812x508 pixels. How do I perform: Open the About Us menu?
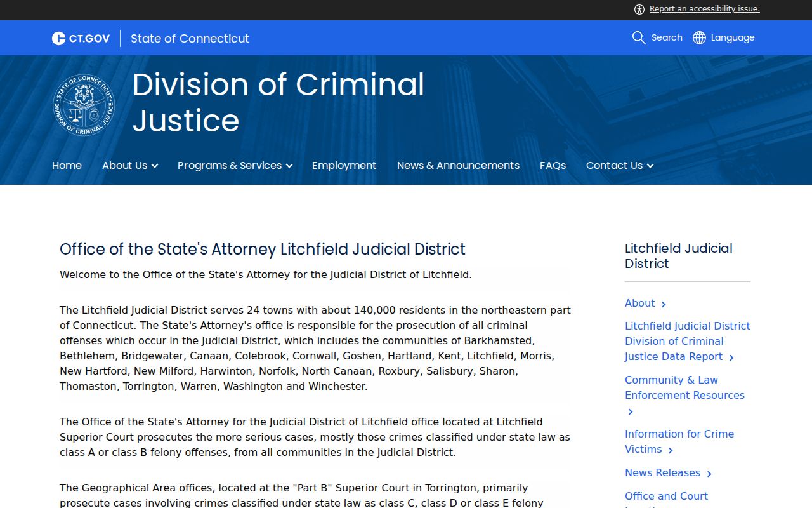(x=124, y=165)
